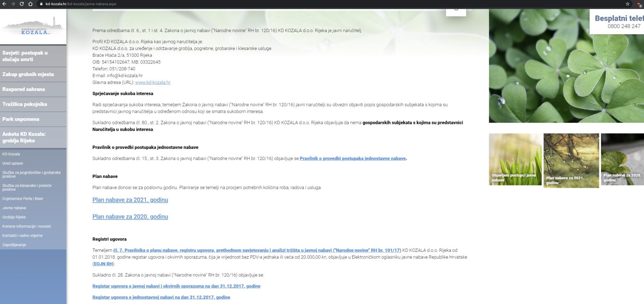Click the browser back arrow
Viewport: 644px width, 304px height.
pyautogui.click(x=4, y=4)
